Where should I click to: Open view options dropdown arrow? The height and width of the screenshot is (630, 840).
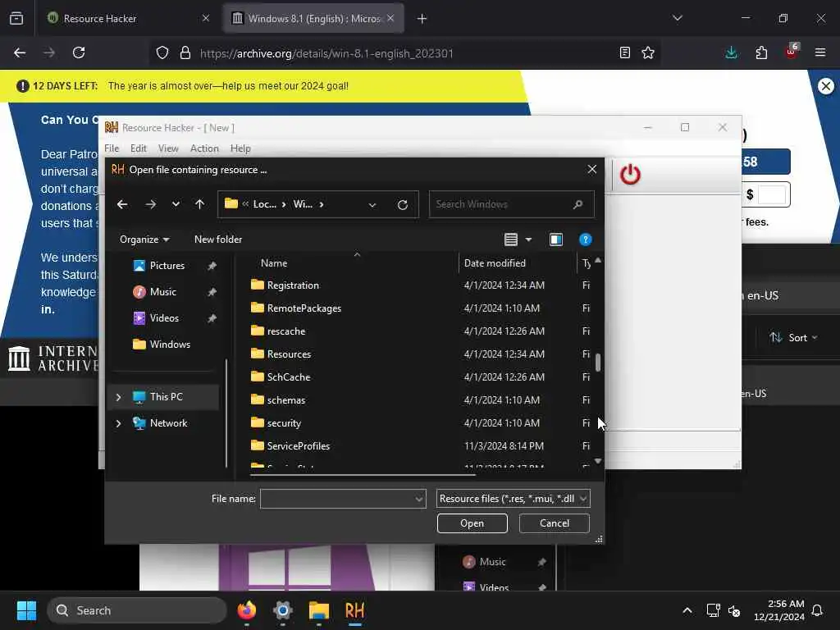pyautogui.click(x=528, y=240)
